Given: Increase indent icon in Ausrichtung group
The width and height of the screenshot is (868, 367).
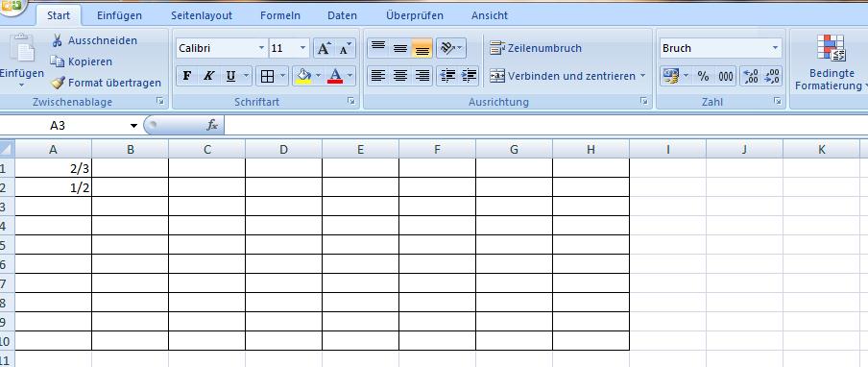Looking at the screenshot, I should (x=469, y=76).
